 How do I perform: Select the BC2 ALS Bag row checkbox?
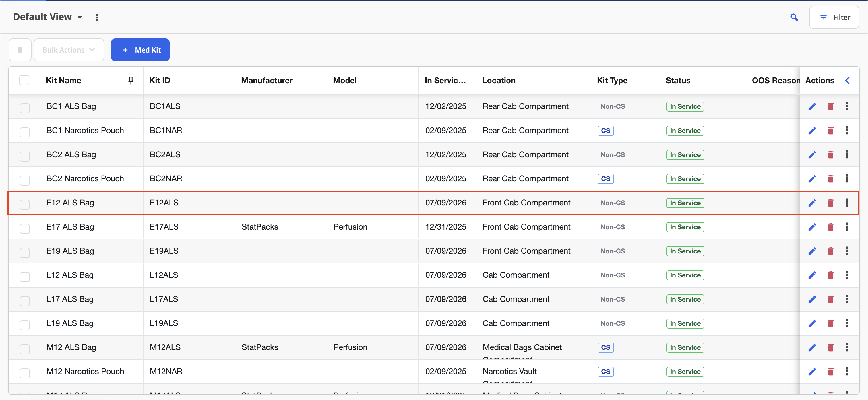coord(25,156)
